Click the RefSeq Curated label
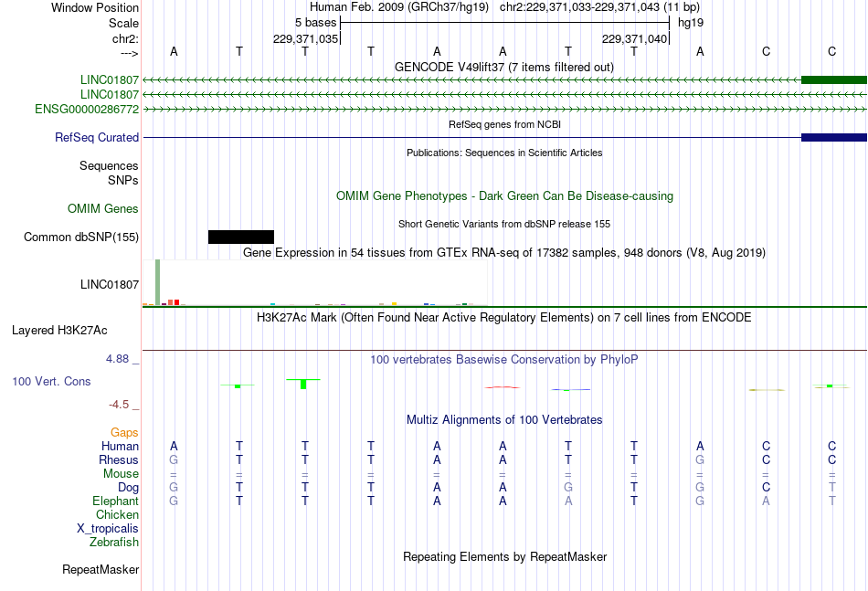 [x=96, y=137]
